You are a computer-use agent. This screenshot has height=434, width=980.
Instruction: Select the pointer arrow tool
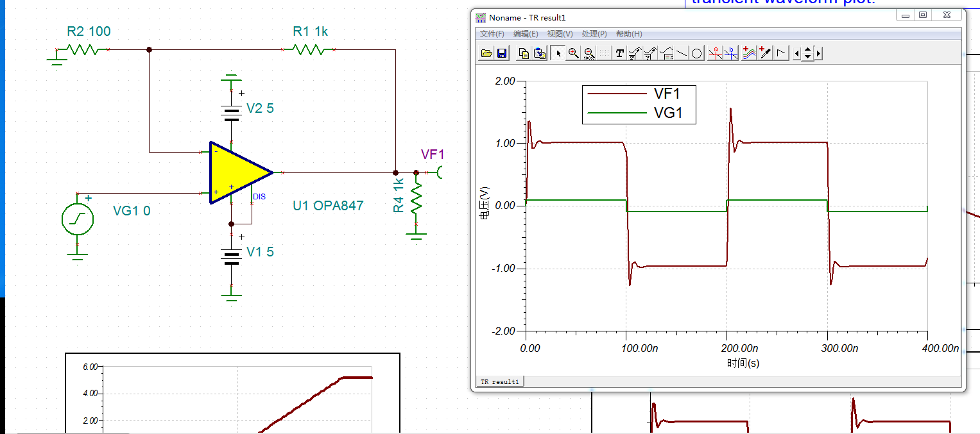pyautogui.click(x=558, y=53)
